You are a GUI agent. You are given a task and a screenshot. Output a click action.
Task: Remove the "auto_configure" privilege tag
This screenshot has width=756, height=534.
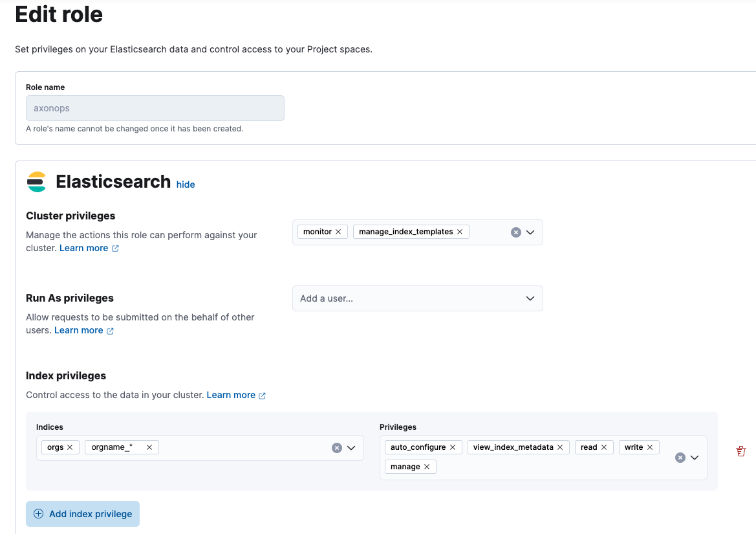pos(453,447)
